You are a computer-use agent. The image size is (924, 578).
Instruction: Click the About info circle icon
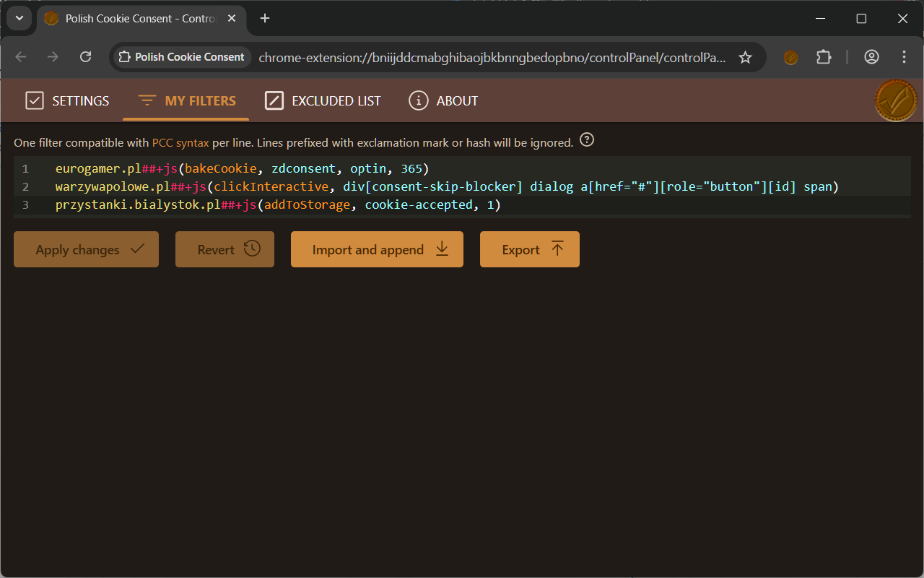pos(419,100)
